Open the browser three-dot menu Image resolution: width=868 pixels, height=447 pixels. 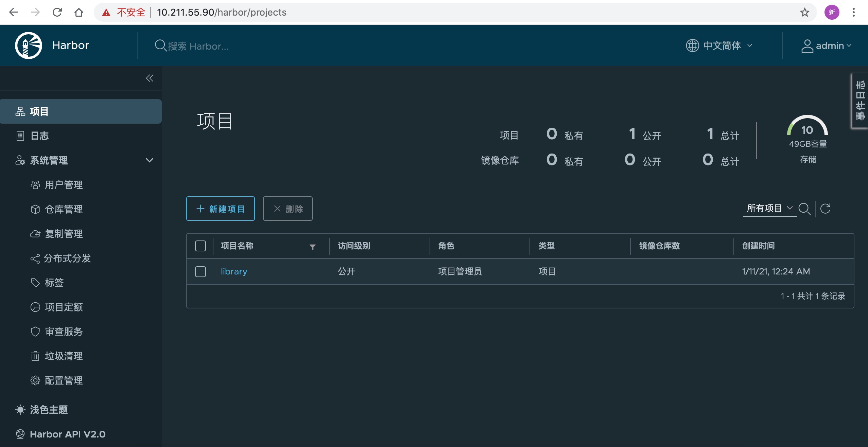(853, 13)
